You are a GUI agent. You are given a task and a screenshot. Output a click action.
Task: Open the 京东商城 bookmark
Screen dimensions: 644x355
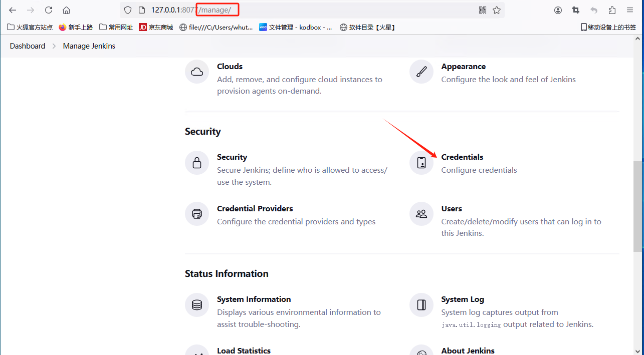coord(156,28)
